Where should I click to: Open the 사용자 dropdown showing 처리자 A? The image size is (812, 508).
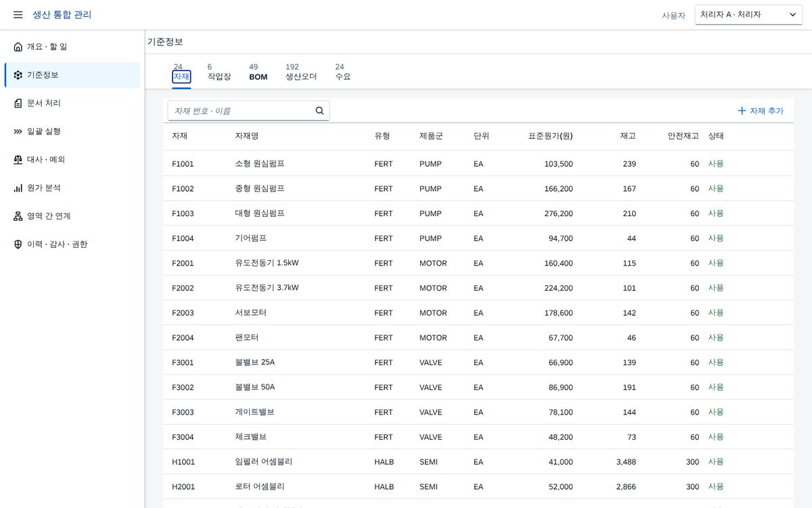coord(748,15)
